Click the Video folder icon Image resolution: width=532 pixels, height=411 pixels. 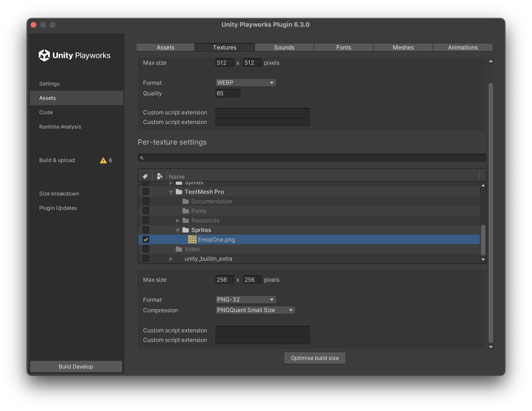[179, 249]
